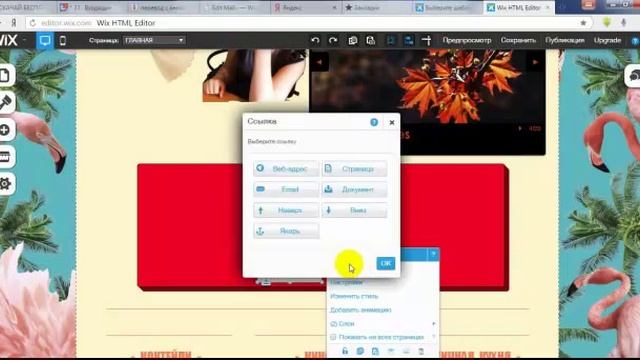
Task: Choose Вниз bottom-of-page link
Action: pyautogui.click(x=354, y=210)
